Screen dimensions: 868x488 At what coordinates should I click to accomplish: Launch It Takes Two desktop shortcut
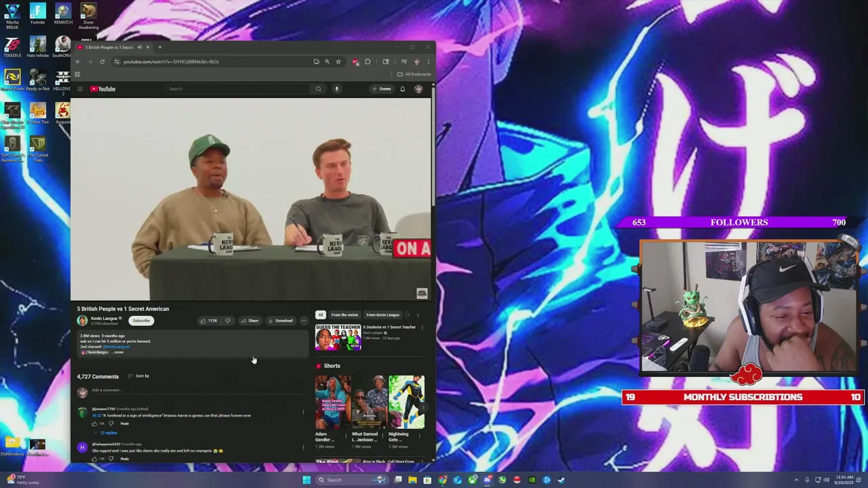point(37,113)
